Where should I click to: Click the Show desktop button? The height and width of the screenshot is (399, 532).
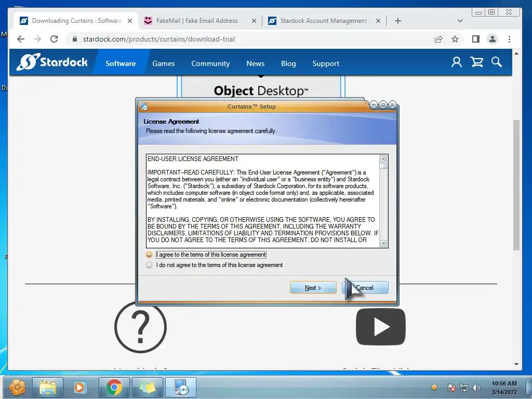click(x=529, y=387)
